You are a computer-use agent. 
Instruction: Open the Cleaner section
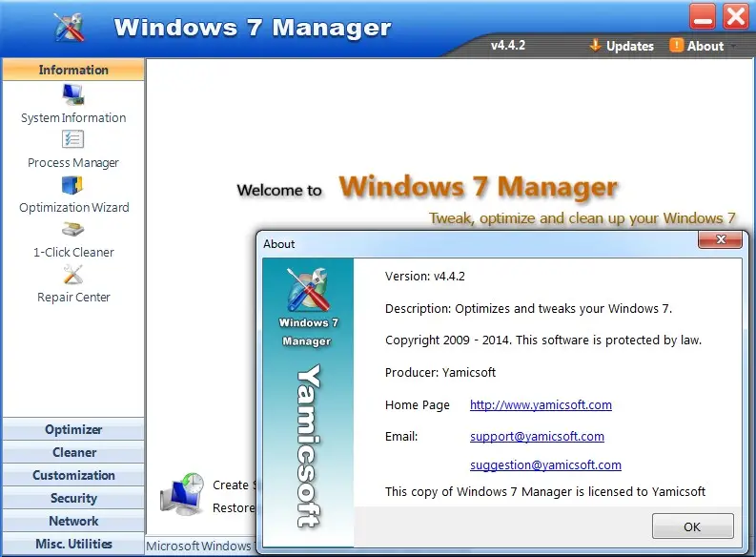click(73, 452)
